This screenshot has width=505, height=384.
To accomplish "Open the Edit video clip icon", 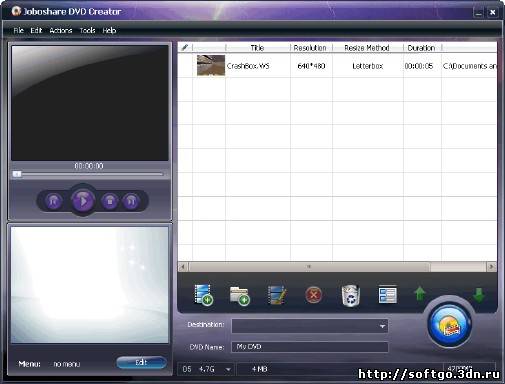I will point(277,295).
